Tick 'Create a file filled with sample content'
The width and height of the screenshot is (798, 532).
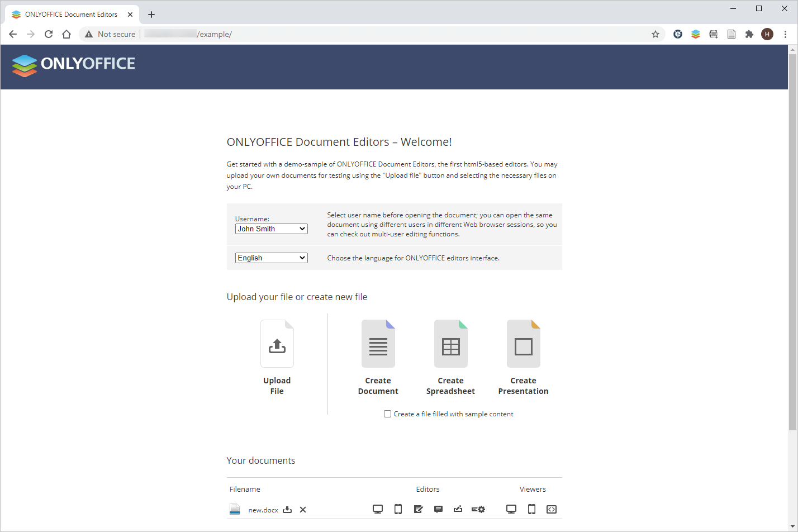point(387,414)
